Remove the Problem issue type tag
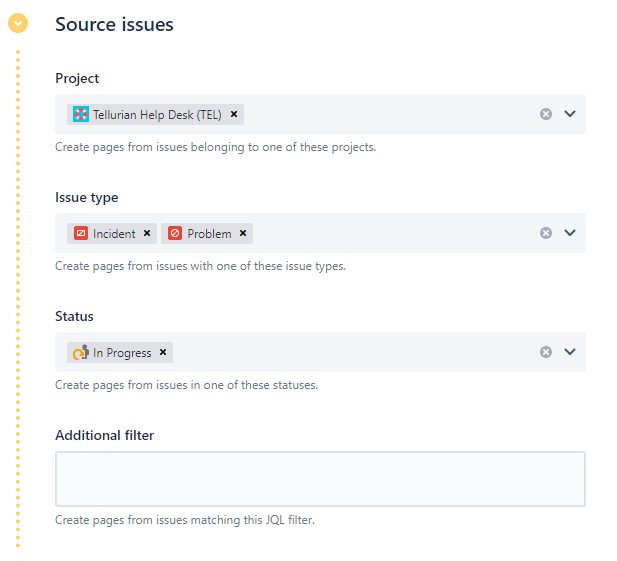Viewport: 617px width, 561px height. [x=243, y=233]
